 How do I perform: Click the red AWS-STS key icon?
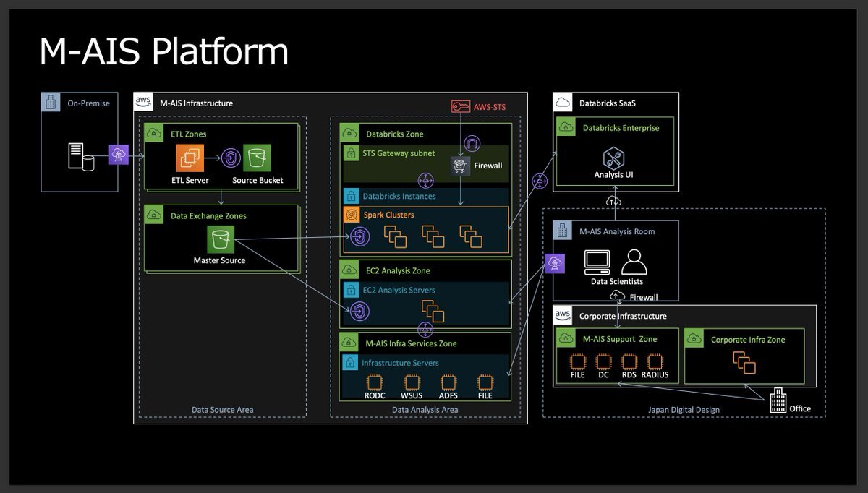pyautogui.click(x=460, y=107)
